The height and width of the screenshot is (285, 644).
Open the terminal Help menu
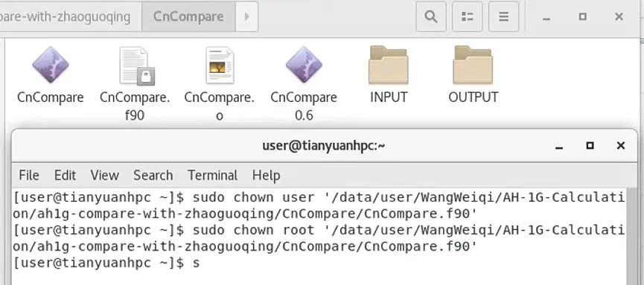(x=267, y=176)
